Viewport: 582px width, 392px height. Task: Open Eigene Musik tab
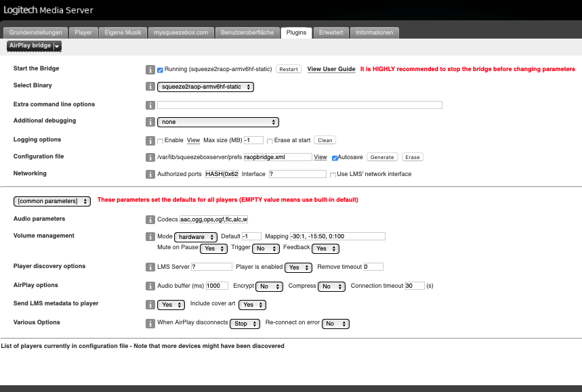pyautogui.click(x=123, y=32)
